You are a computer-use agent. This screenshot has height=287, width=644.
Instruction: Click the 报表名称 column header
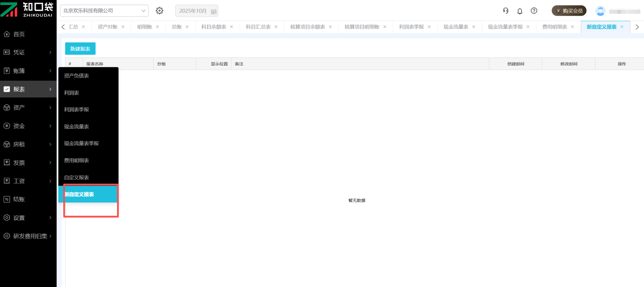[95, 64]
